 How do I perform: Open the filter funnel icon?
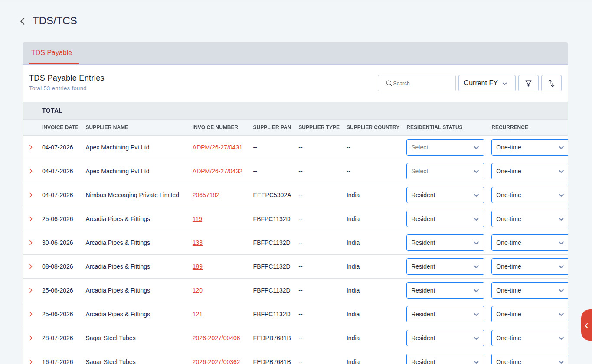[x=528, y=83]
